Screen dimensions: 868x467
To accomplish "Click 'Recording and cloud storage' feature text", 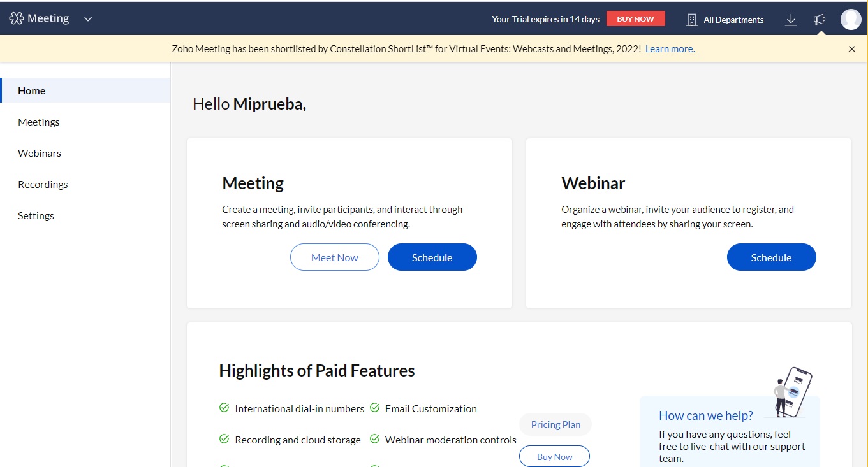I will 298,440.
